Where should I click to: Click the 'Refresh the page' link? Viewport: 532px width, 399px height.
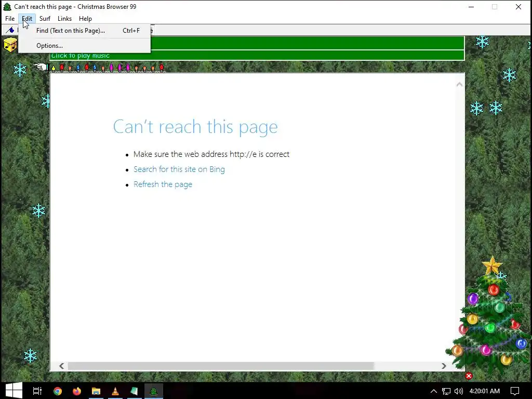(163, 184)
